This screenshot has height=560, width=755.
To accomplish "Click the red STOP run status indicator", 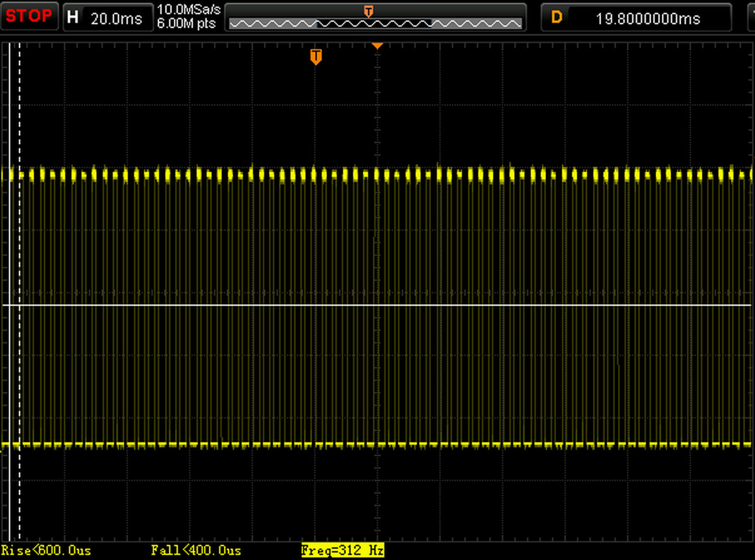I will pos(29,16).
